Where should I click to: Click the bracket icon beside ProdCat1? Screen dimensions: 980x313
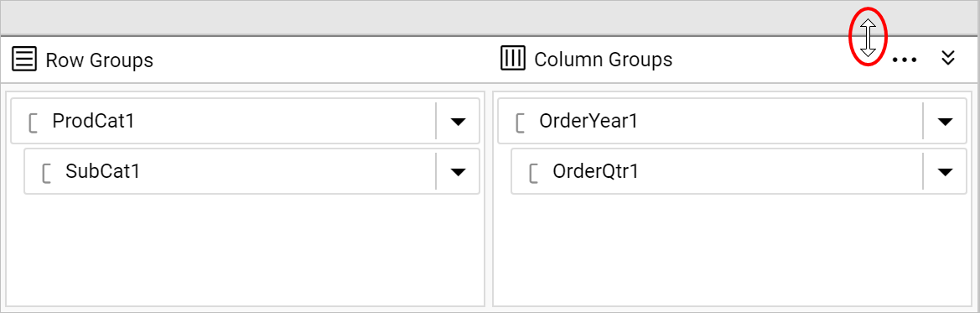pos(34,122)
